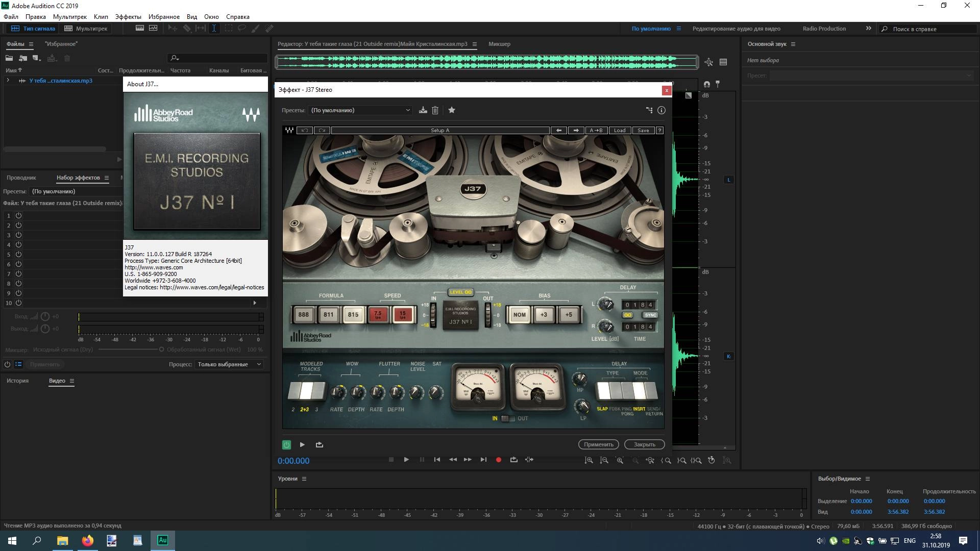Open the Files panel menu
The image size is (980, 551).
31,44
